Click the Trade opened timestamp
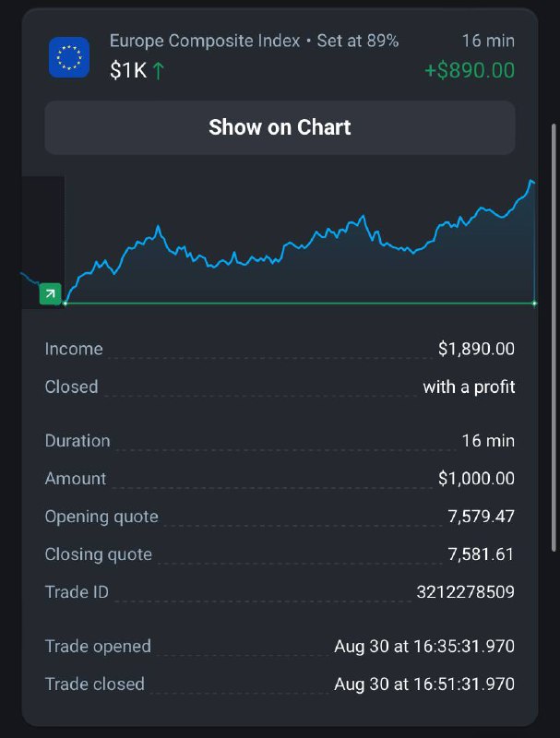 pyautogui.click(x=424, y=647)
